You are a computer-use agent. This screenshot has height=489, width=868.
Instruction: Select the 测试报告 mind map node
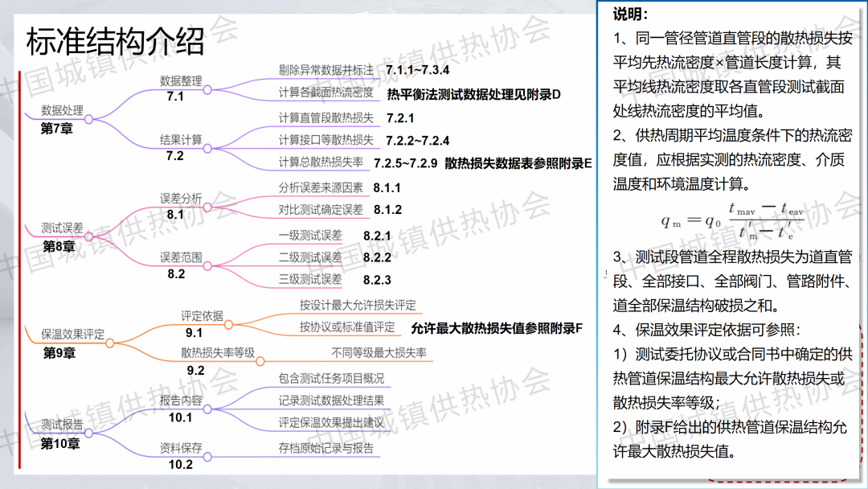point(62,424)
